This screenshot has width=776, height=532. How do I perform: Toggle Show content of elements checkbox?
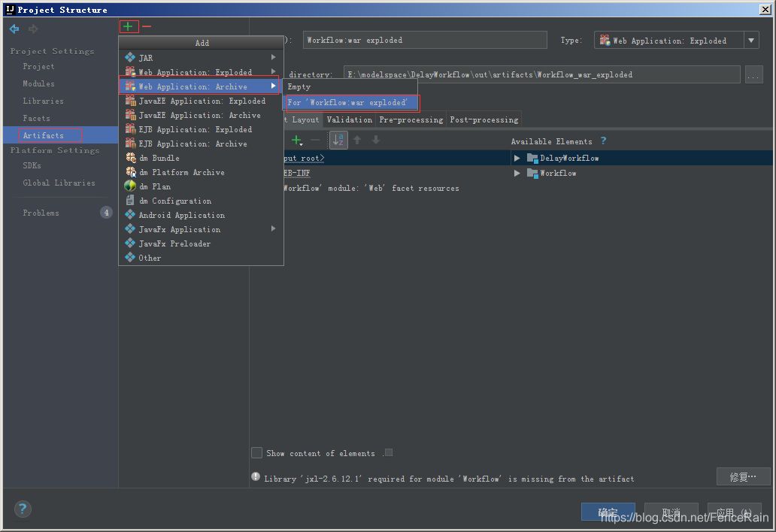(257, 453)
